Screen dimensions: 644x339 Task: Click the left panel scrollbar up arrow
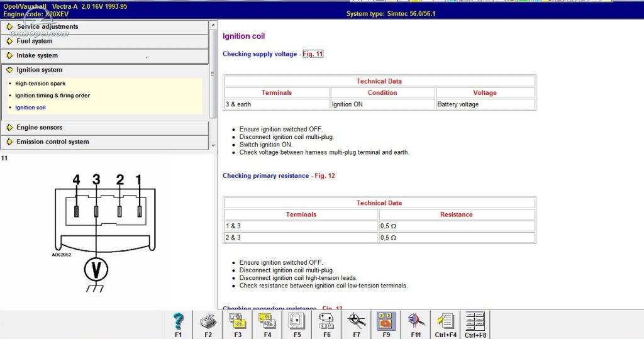pyautogui.click(x=213, y=25)
